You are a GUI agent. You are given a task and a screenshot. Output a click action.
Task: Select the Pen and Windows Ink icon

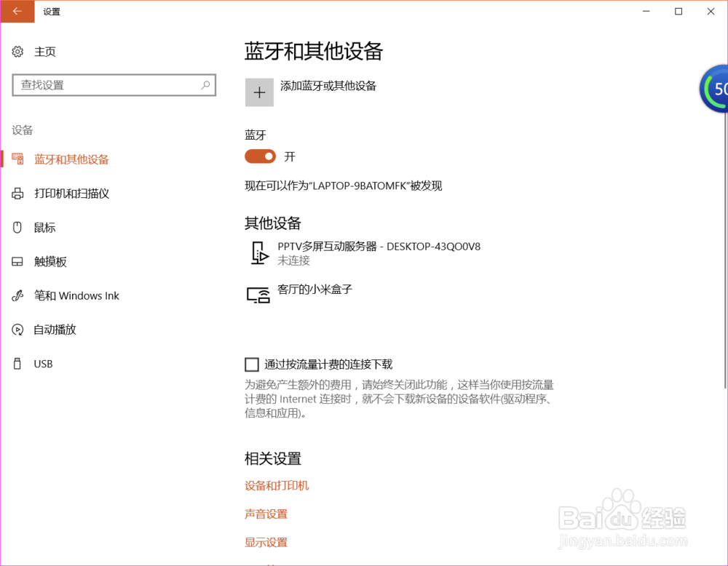(17, 295)
